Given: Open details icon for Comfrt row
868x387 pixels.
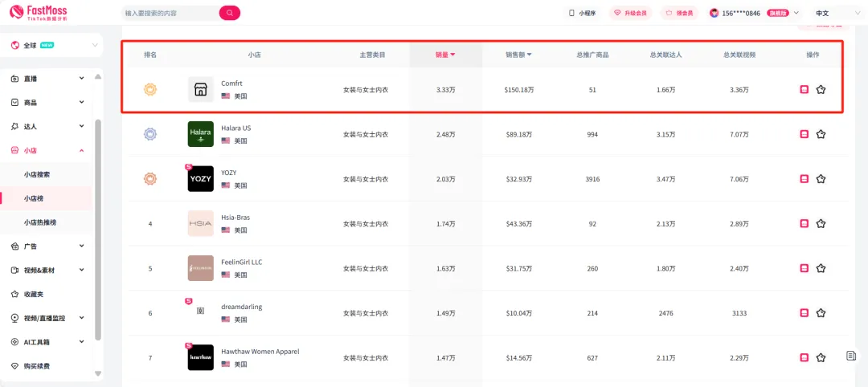Looking at the screenshot, I should [805, 90].
